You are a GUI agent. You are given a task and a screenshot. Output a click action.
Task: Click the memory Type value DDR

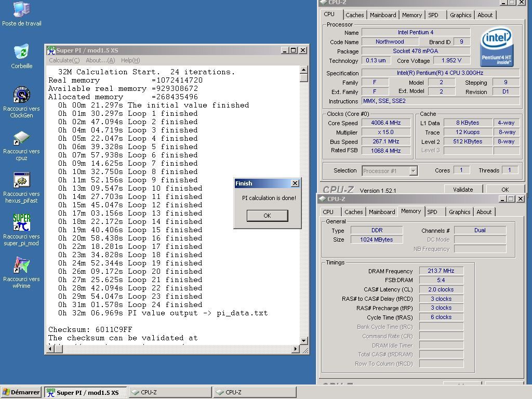(x=377, y=230)
